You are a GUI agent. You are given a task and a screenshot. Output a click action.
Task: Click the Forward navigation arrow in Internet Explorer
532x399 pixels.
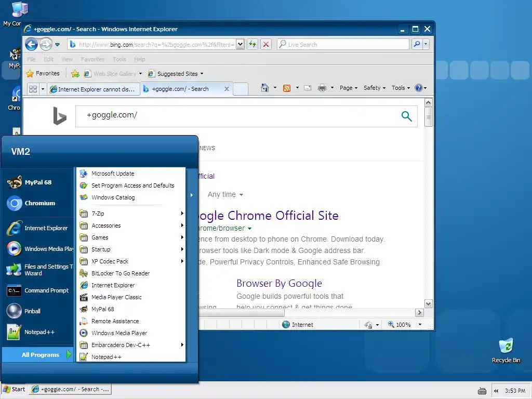pos(46,45)
